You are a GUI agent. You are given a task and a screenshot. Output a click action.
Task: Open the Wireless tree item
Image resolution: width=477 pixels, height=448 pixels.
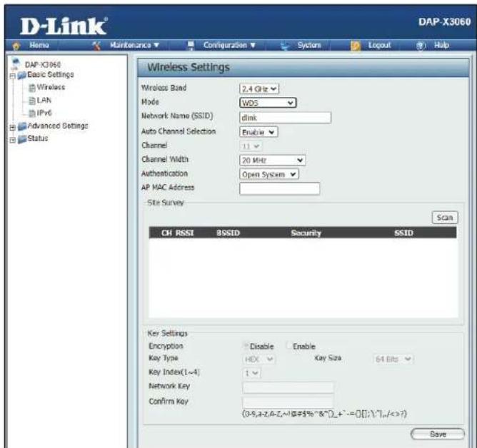coord(51,88)
